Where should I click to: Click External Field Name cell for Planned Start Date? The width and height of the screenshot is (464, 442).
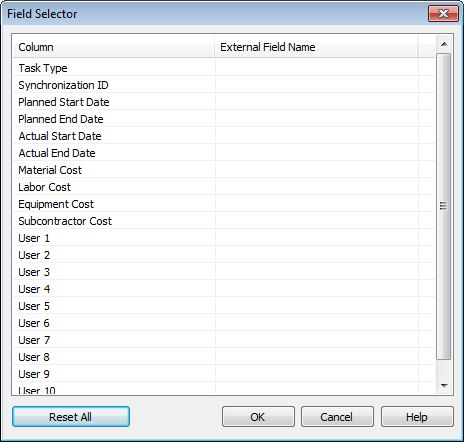(317, 102)
